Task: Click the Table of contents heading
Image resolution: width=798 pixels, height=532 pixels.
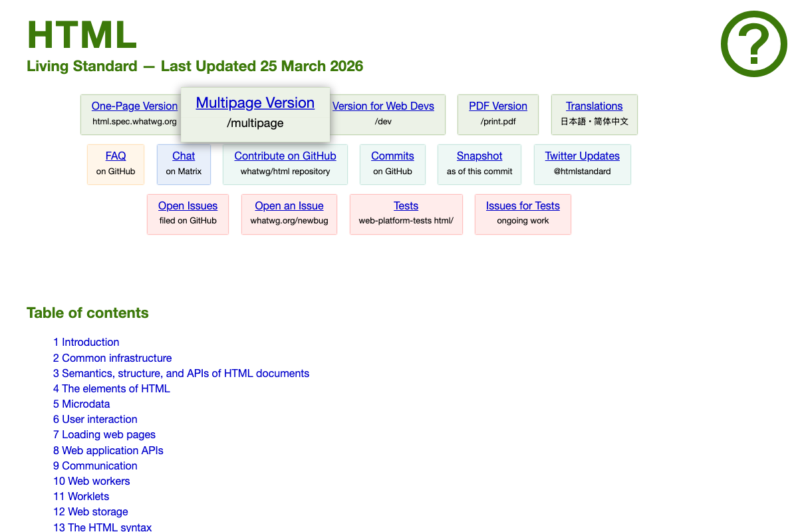Action: (x=88, y=313)
